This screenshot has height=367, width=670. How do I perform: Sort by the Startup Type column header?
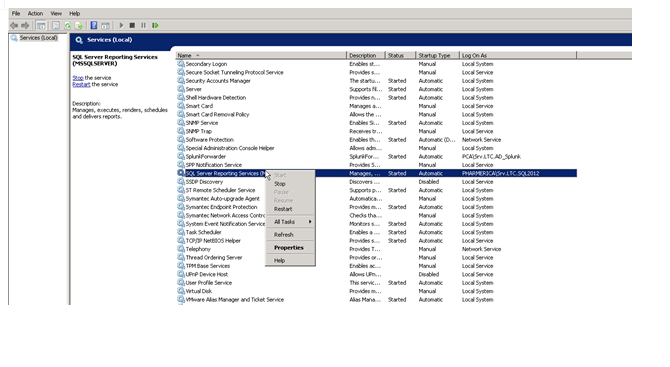(x=438, y=56)
